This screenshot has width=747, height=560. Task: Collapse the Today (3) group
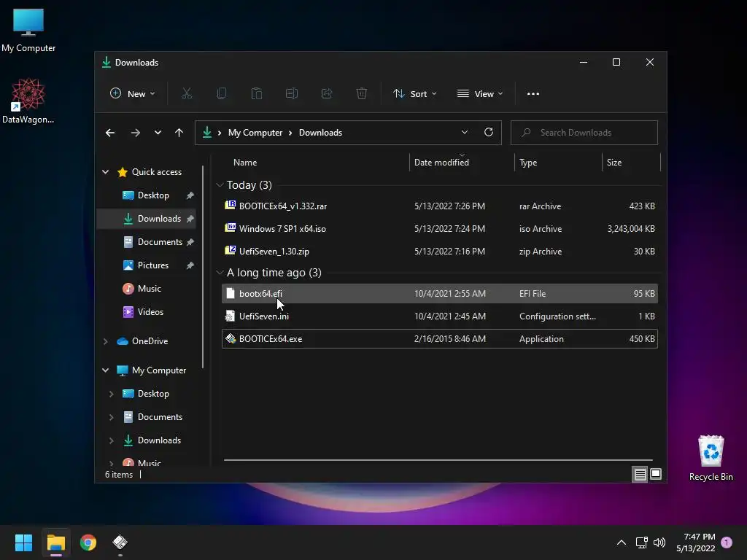pyautogui.click(x=220, y=184)
